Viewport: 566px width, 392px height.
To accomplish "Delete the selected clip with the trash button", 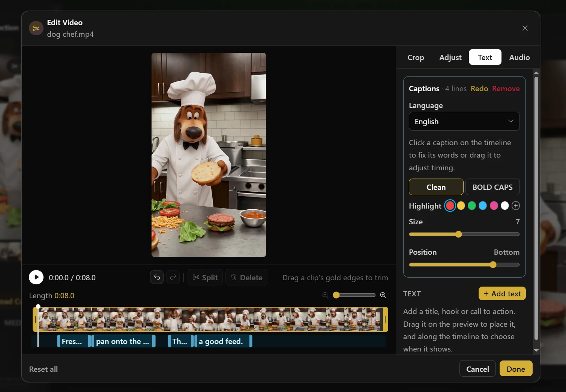I will pyautogui.click(x=246, y=278).
